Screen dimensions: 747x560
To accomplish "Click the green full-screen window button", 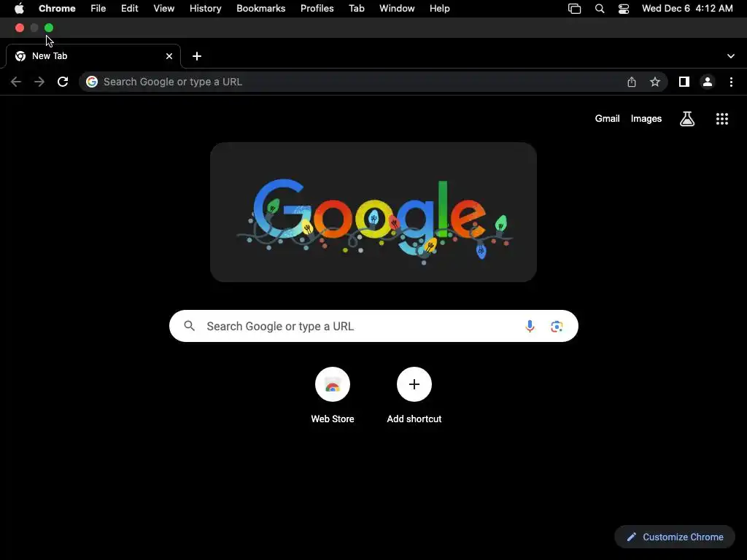I will (x=49, y=28).
